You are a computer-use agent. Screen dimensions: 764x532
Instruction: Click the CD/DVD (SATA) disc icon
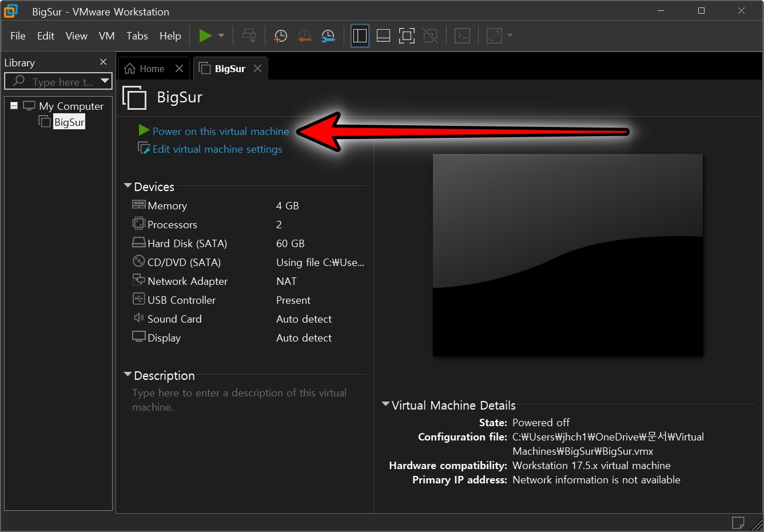tap(139, 261)
